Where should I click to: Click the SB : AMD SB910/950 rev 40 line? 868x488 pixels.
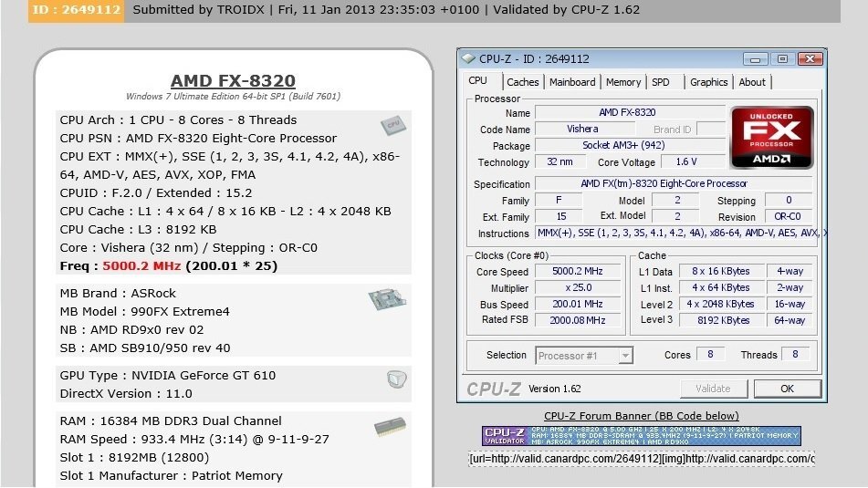145,348
